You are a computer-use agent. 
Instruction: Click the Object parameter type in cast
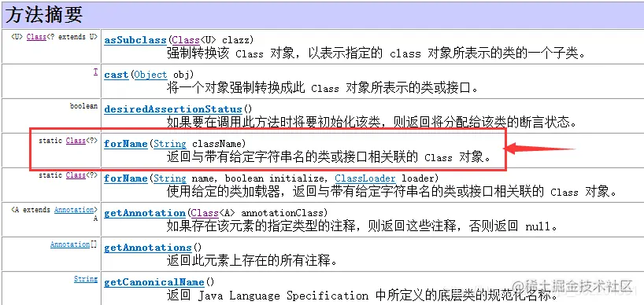[x=150, y=75]
